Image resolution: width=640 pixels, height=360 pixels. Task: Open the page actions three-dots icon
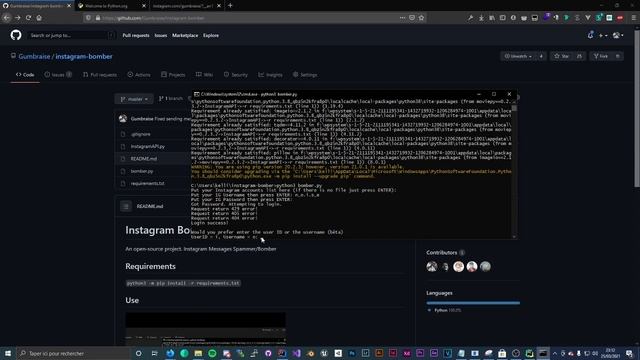pos(402,18)
